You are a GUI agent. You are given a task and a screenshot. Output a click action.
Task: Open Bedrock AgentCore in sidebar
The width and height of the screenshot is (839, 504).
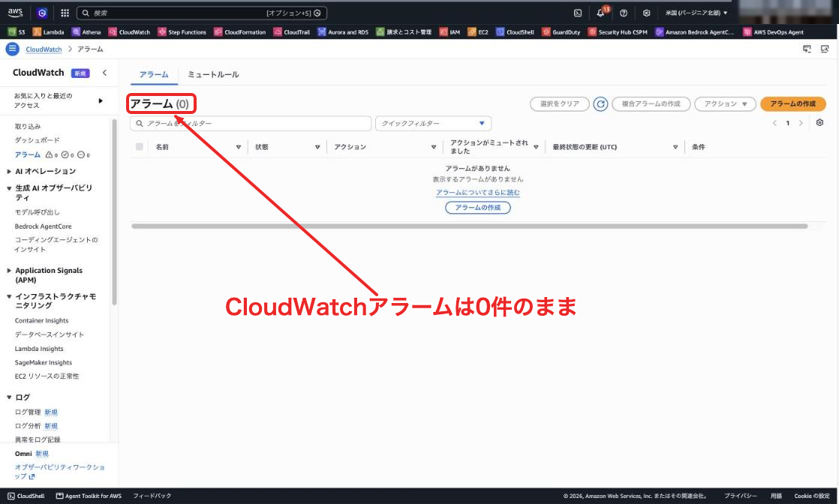tap(43, 226)
